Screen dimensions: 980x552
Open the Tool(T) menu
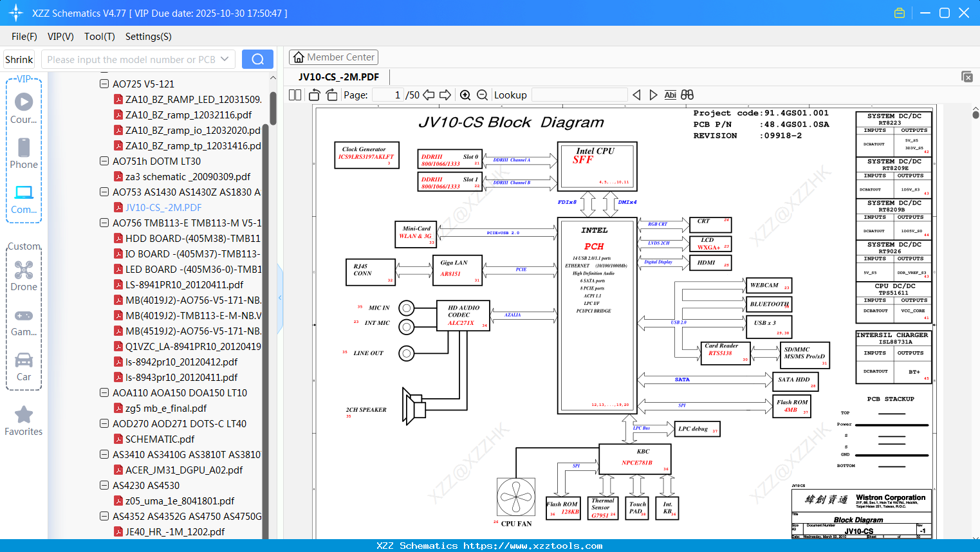click(100, 37)
